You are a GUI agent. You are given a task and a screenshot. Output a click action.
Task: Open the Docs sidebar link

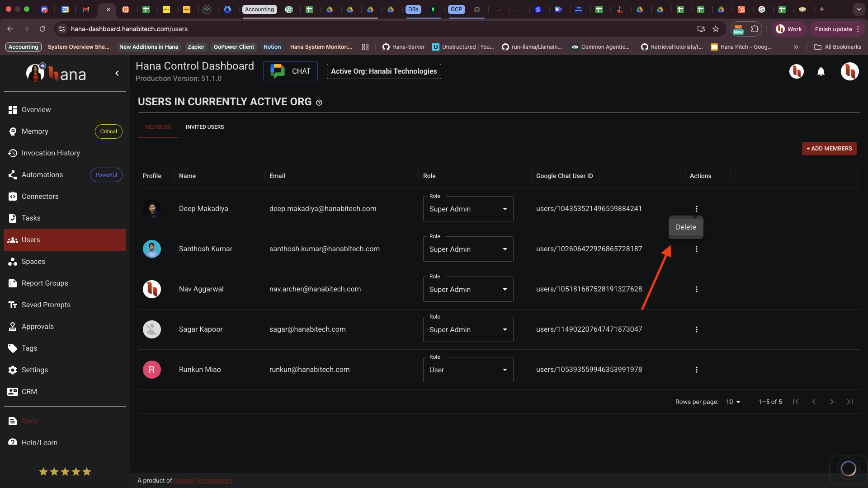tap(65, 421)
